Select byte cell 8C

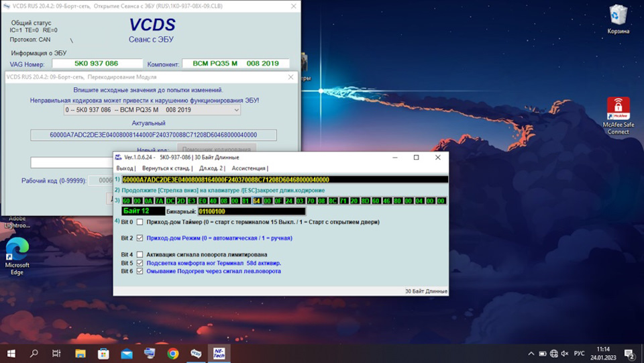click(332, 201)
